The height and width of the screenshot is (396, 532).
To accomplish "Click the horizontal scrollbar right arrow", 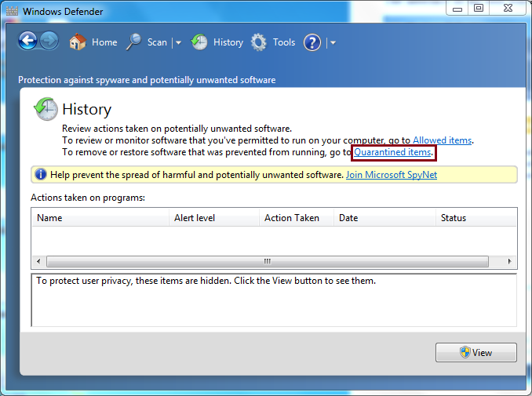I will pos(509,261).
